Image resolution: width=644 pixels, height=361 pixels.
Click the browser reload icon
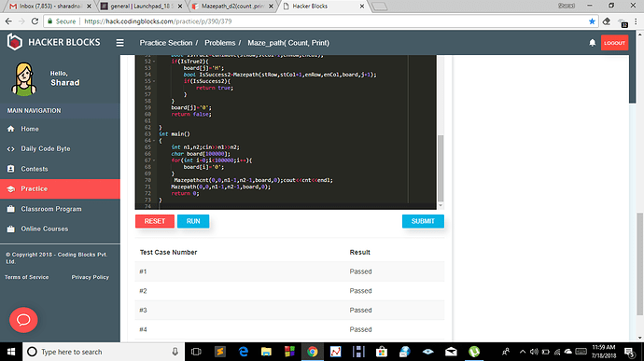point(35,21)
